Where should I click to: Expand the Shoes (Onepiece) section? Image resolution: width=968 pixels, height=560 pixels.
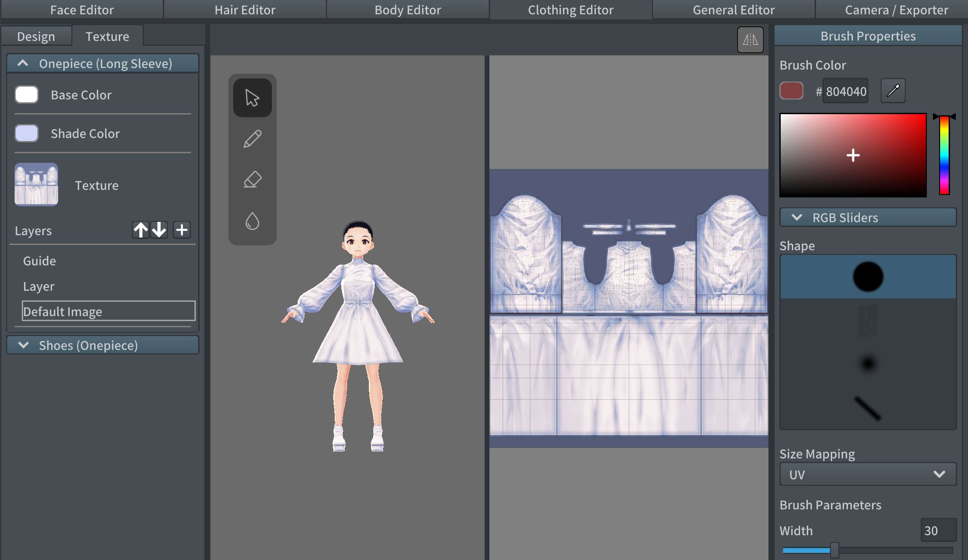coord(103,345)
